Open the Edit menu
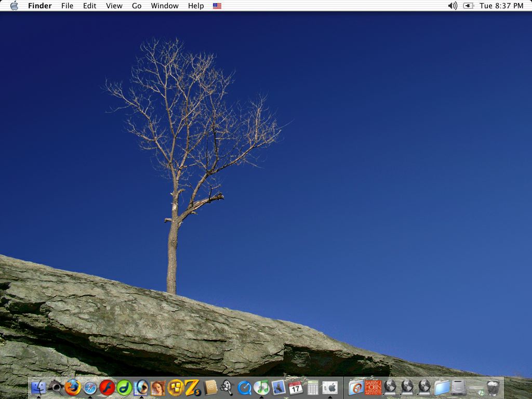 coord(89,6)
